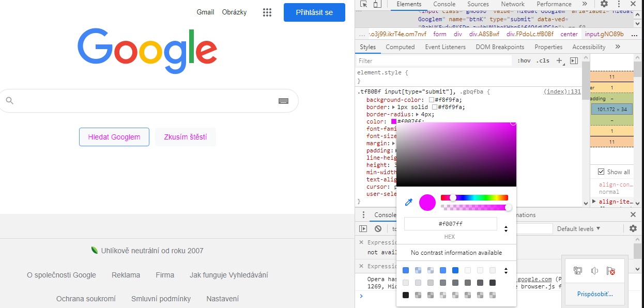Click the #f007ff hex input field

coord(450,224)
